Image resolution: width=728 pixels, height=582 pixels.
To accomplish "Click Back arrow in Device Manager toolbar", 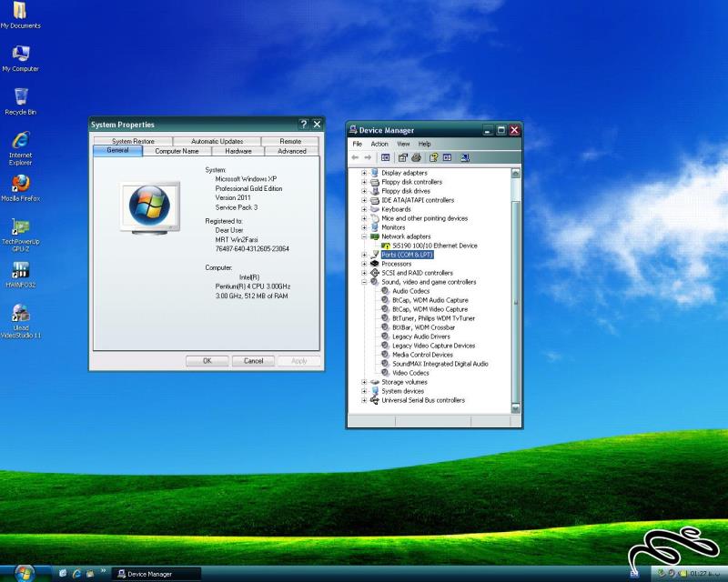I will [355, 158].
